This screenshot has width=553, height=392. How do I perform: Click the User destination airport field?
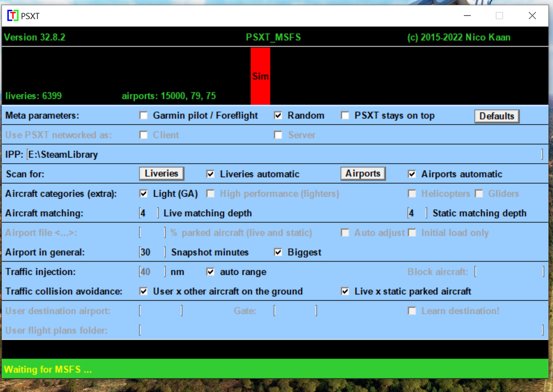pos(161,311)
